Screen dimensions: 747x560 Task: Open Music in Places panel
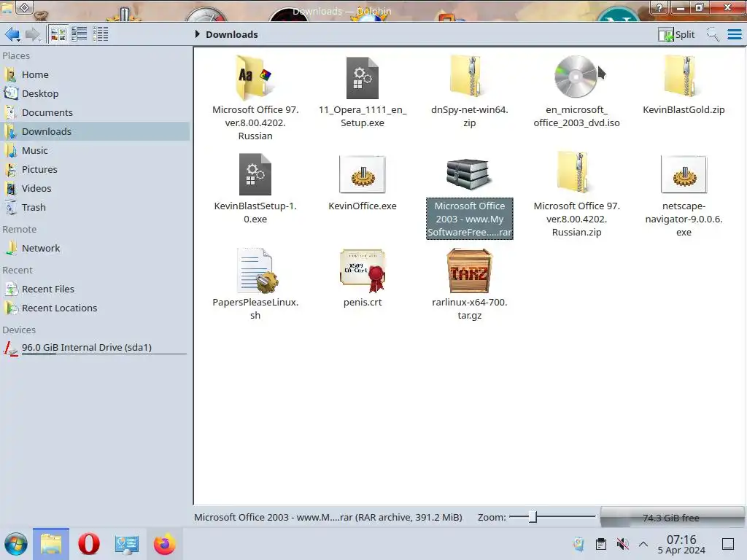96,150
